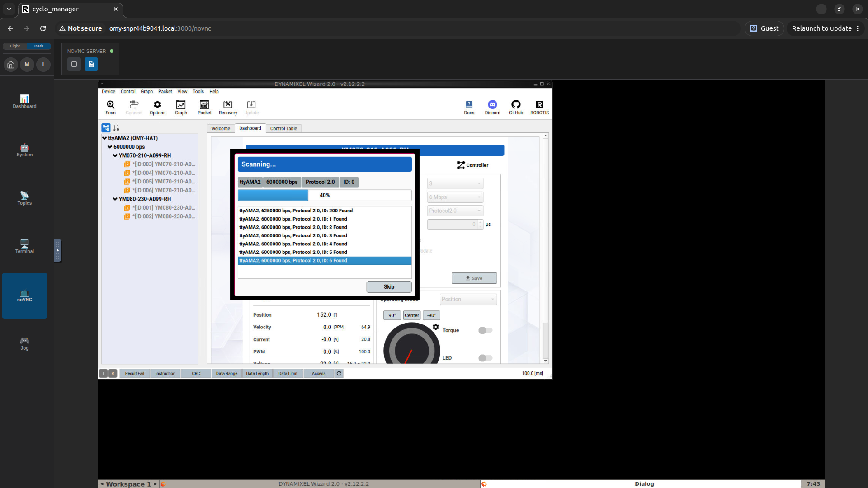The width and height of the screenshot is (868, 488).
Task: Collapse the ttyAMA2 (OMY-HAT) tree node
Action: (104, 138)
